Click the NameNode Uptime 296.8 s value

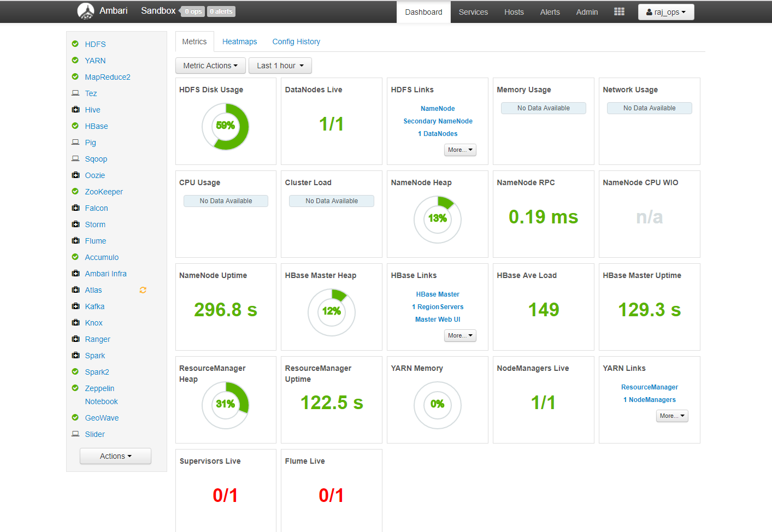[x=226, y=310]
